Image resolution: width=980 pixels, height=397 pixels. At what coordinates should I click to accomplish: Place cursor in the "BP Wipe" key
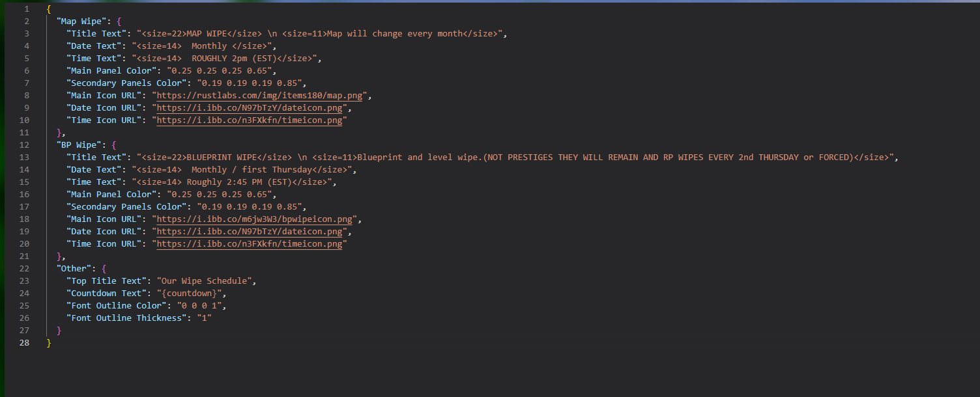pyautogui.click(x=79, y=144)
